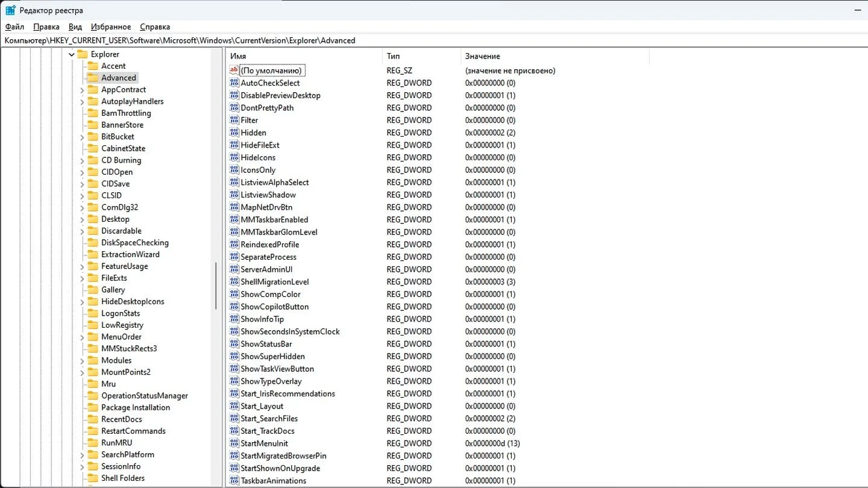868x488 pixels.
Task: Select the (По умолчанию) string value icon
Action: pos(234,70)
